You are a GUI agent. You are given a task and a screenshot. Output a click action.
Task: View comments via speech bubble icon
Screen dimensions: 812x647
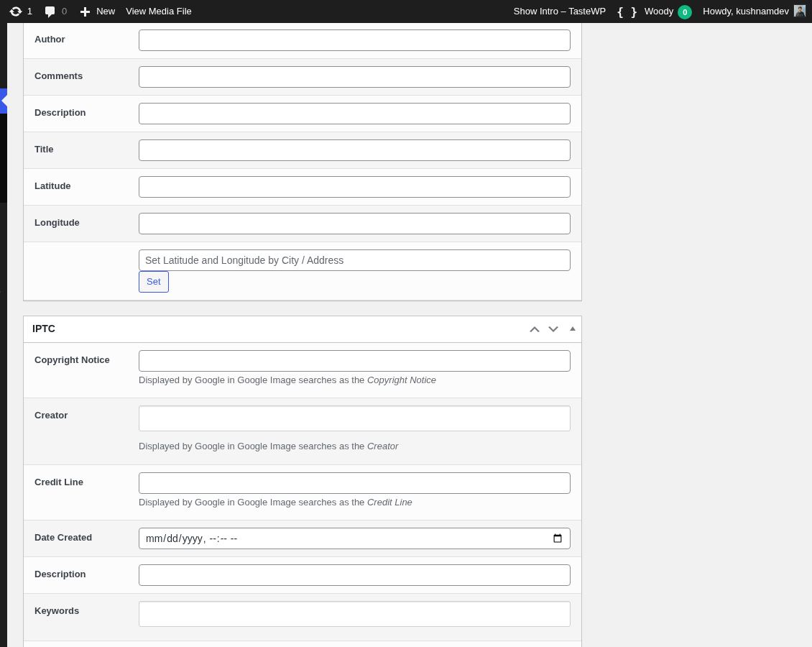[49, 11]
